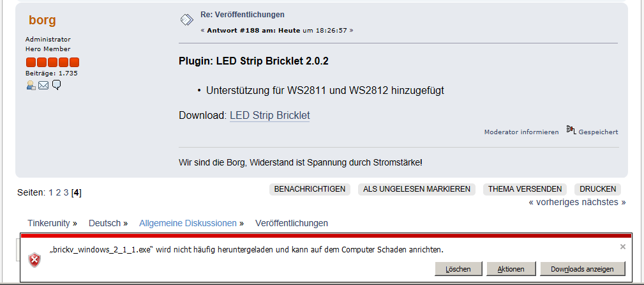Click the personal message speech bubble icon
The image size is (644, 285).
tap(57, 85)
